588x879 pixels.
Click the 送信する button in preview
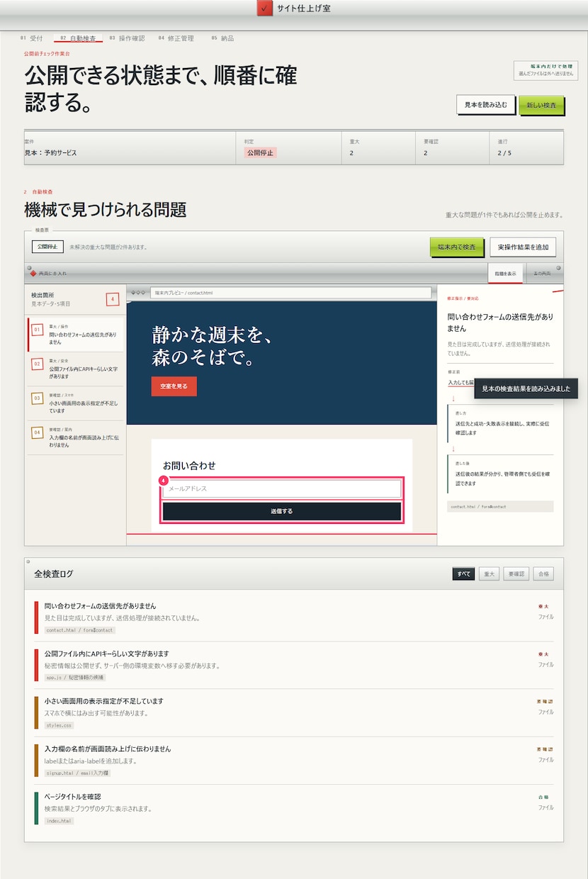(x=282, y=511)
